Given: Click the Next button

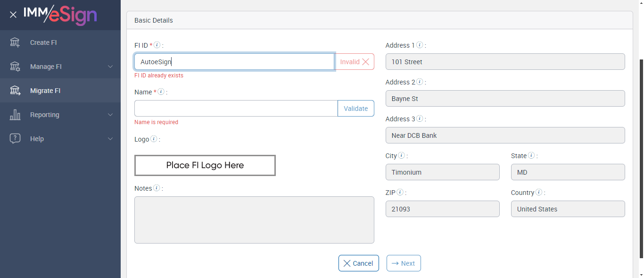Looking at the screenshot, I should point(404,263).
